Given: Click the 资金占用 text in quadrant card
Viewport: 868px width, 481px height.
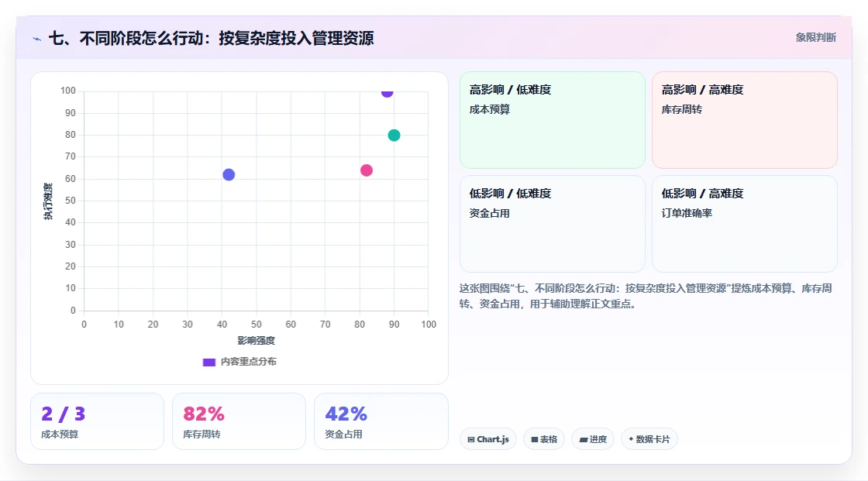Looking at the screenshot, I should pyautogui.click(x=489, y=213).
